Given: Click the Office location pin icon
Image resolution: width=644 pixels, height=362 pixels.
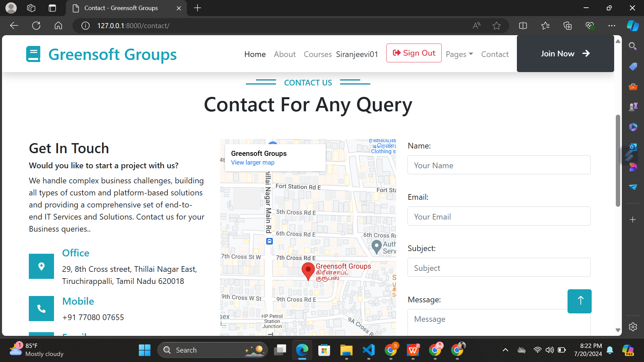Looking at the screenshot, I should 41,266.
